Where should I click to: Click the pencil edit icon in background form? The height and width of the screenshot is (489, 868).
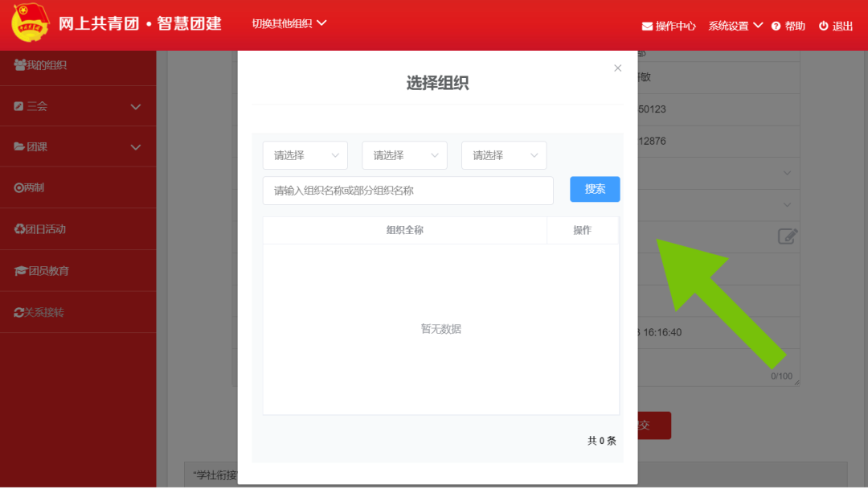coord(788,236)
